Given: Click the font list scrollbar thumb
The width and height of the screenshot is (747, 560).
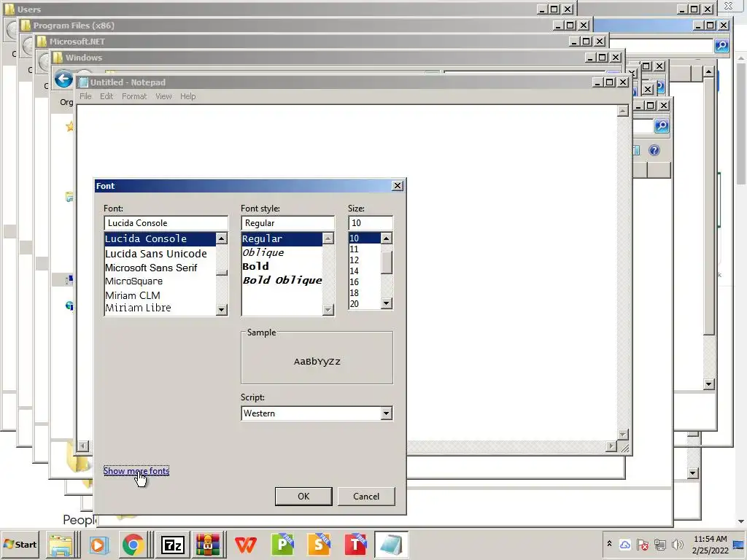Looking at the screenshot, I should tap(222, 273).
